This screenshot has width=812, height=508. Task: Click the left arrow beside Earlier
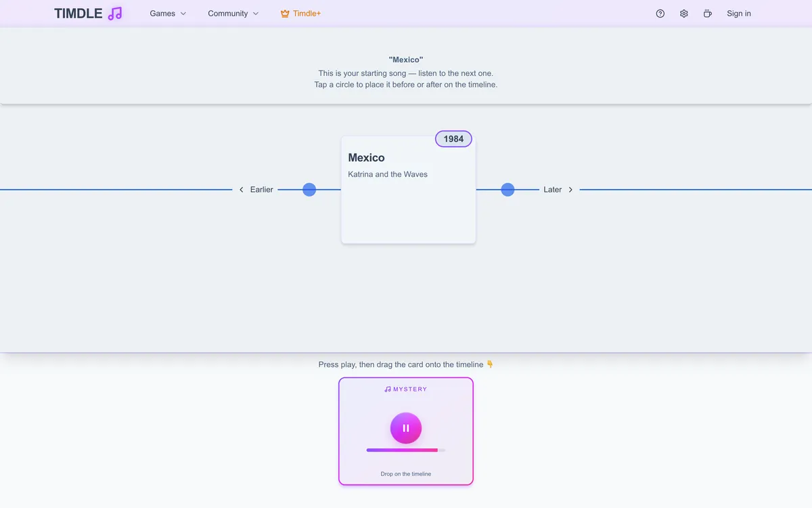[x=242, y=190]
